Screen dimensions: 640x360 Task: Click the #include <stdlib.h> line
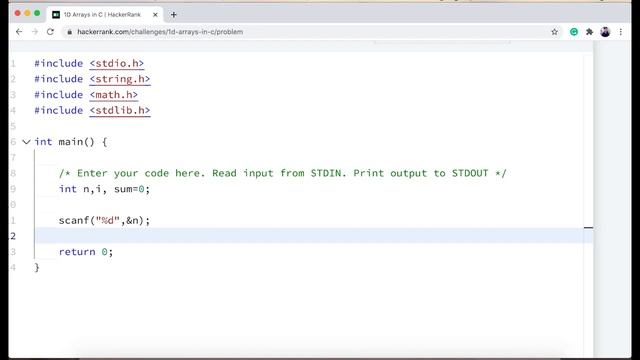92,110
